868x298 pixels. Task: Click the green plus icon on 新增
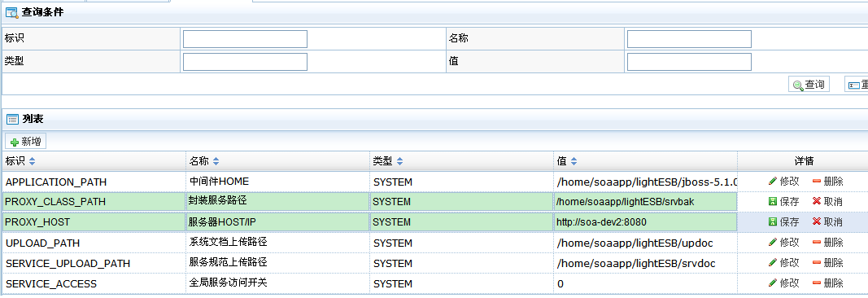tap(15, 142)
